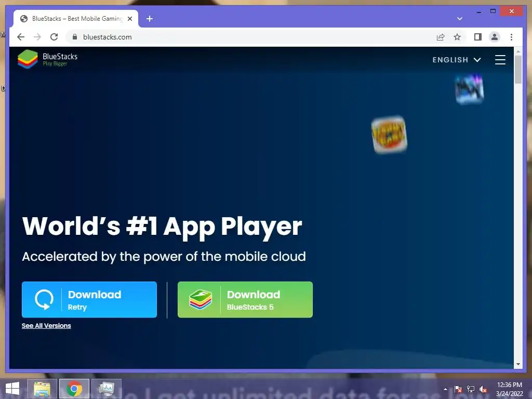Click the Chrome icon in taskbar
This screenshot has height=399, width=532.
74,389
